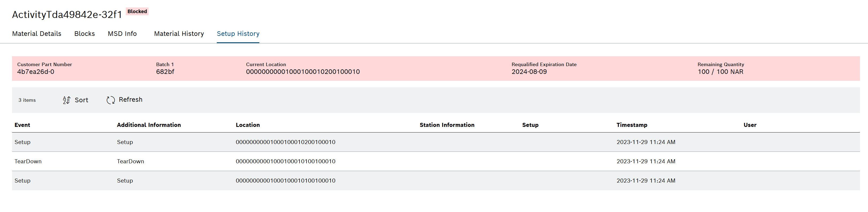
Task: Click the Refresh button label
Action: point(131,99)
